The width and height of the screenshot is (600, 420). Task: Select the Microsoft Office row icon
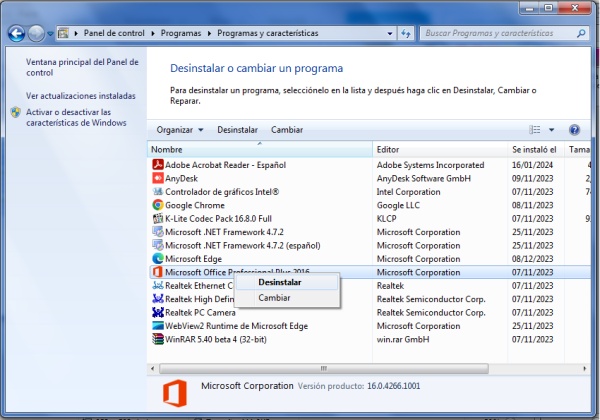tap(158, 272)
